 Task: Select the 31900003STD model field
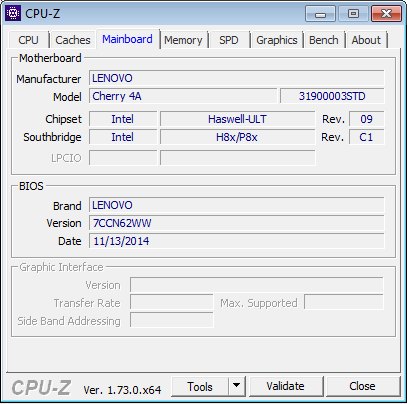click(332, 96)
